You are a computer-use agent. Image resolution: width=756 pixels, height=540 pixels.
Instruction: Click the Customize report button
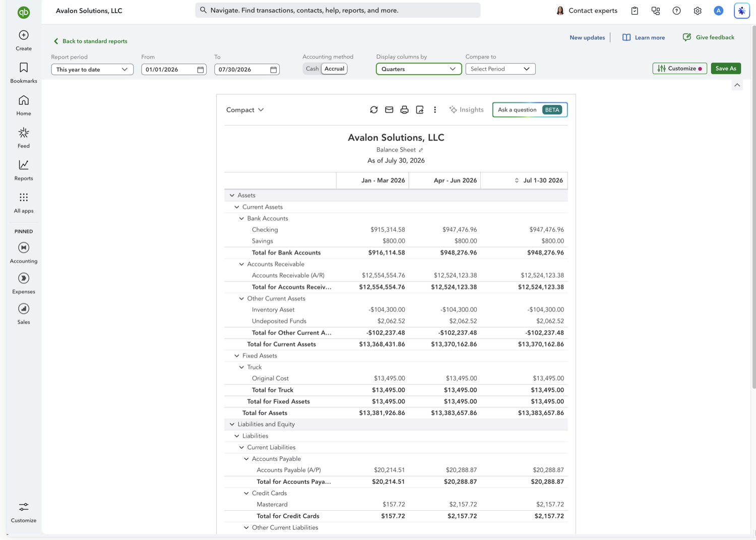tap(679, 69)
